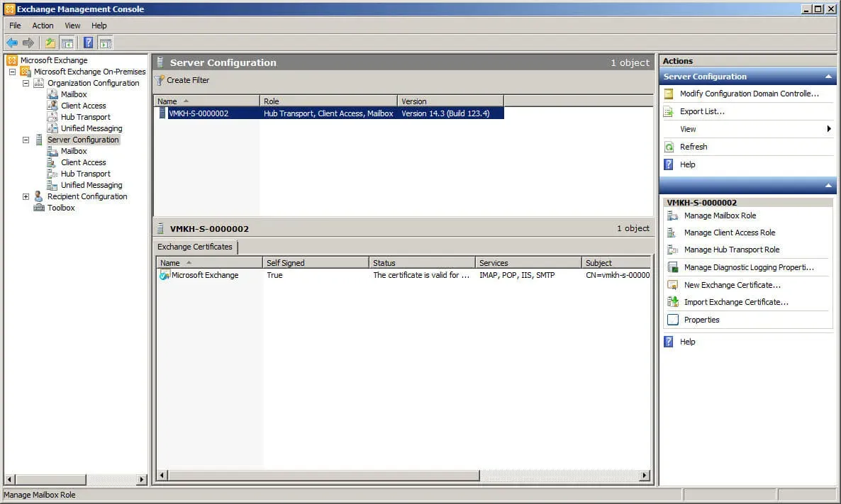The height and width of the screenshot is (504, 841).
Task: Click the tree pane horizontal scrollbar thumb
Action: pos(50,479)
